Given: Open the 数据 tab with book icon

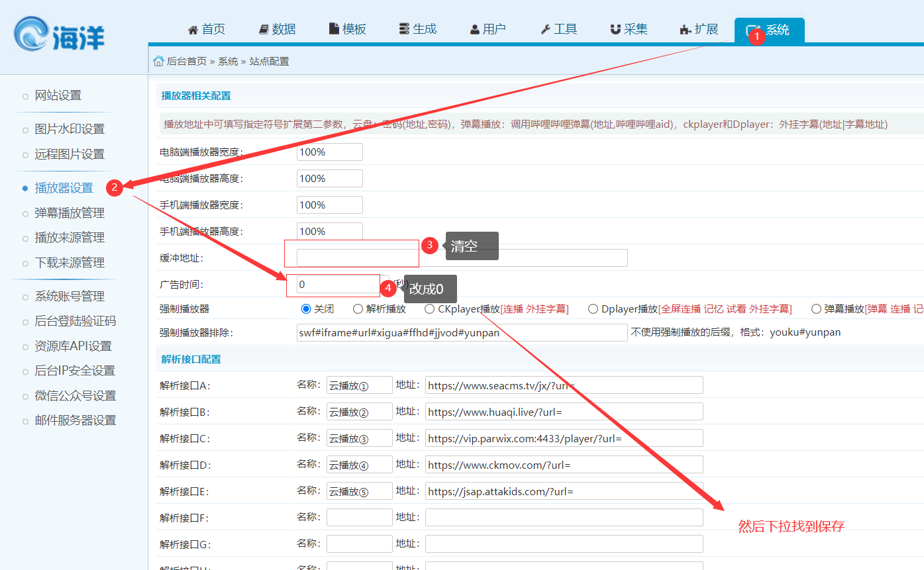Looking at the screenshot, I should click(277, 29).
